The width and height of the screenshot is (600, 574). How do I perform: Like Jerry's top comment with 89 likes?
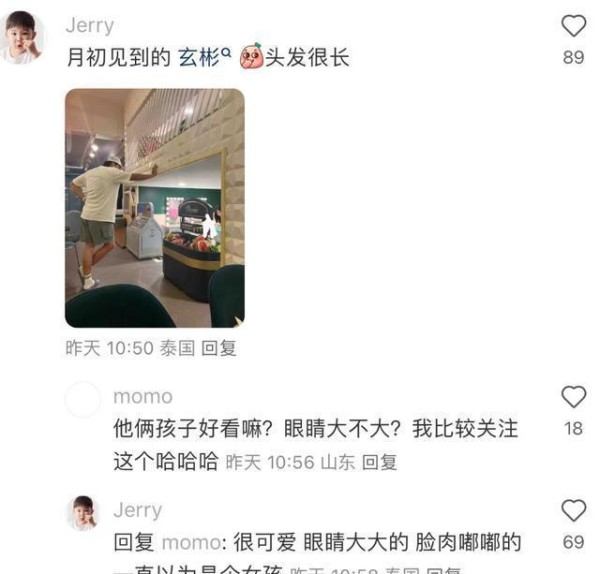pos(574,26)
